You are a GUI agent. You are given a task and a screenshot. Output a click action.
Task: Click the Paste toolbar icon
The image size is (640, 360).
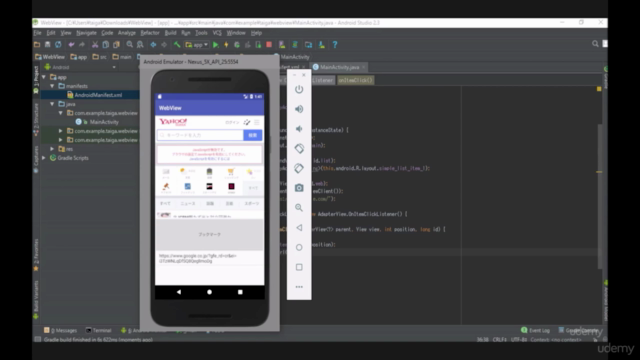coord(116,44)
